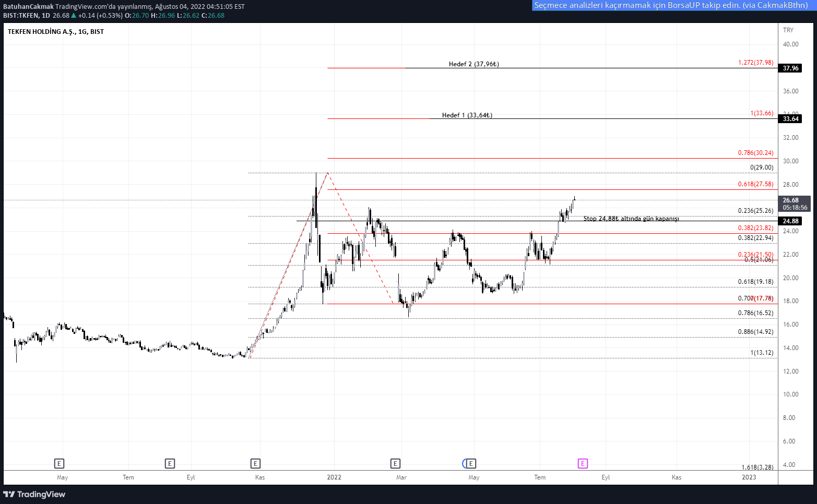Click the 2023 label on time axis
The image size is (817, 504).
pos(749,477)
